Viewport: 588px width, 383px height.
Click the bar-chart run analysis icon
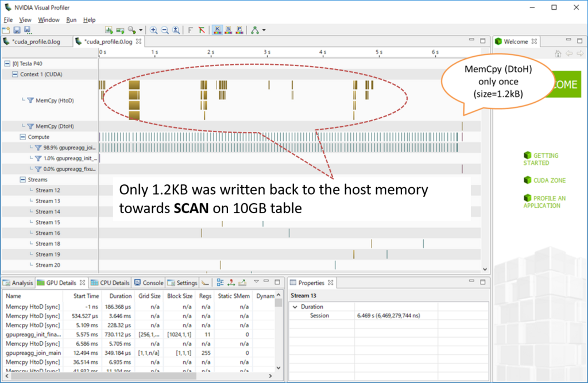click(x=109, y=30)
